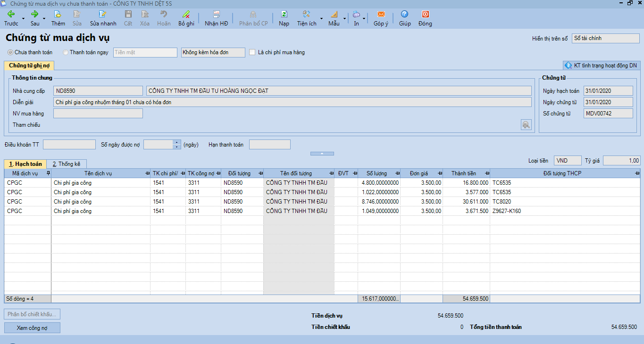Pin the Tên dịch vụ column
The width and height of the screenshot is (644, 344).
[x=147, y=173]
